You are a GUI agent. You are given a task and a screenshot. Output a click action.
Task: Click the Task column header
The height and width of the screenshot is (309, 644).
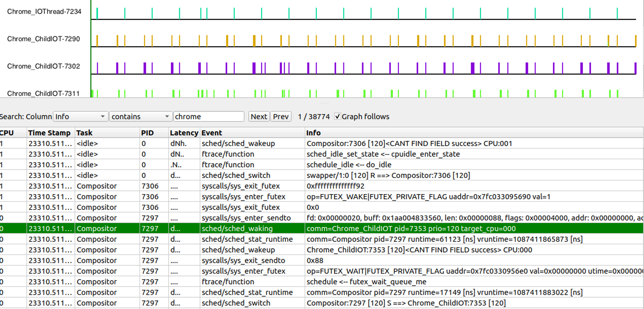pyautogui.click(x=107, y=133)
